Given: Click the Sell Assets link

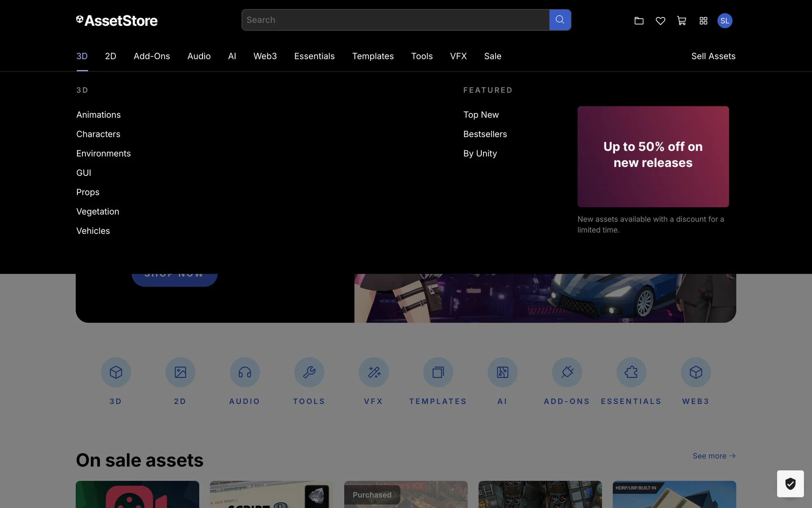Looking at the screenshot, I should pos(713,56).
